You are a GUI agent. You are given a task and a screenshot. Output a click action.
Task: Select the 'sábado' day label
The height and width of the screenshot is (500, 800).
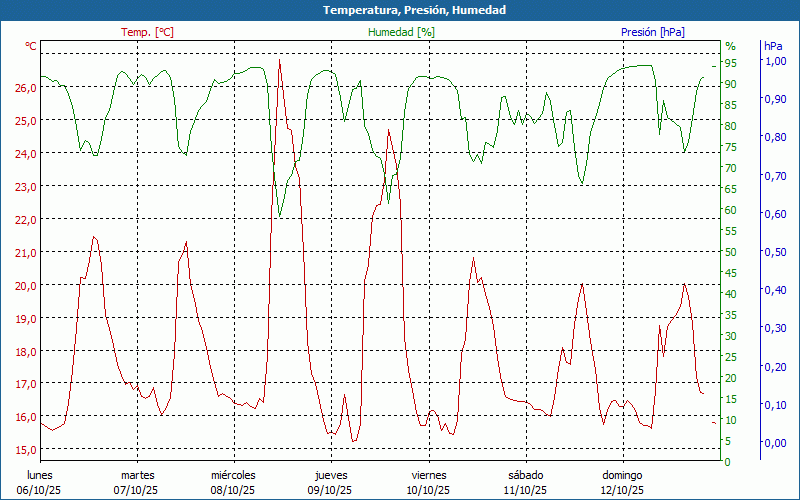525,475
